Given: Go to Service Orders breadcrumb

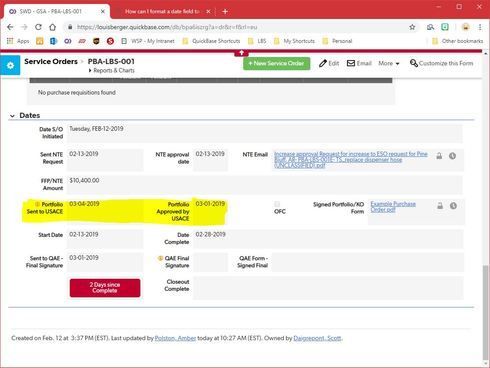Looking at the screenshot, I should [51, 62].
